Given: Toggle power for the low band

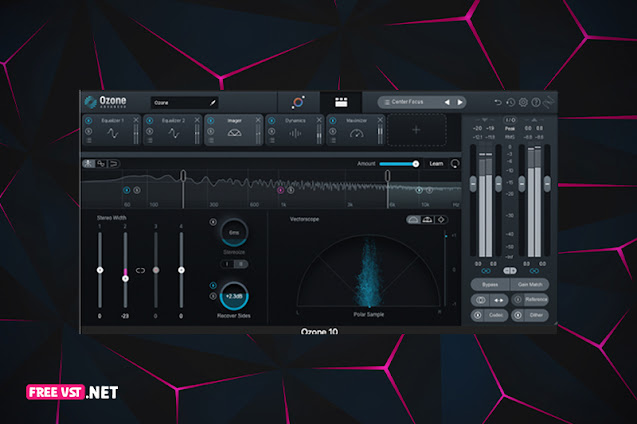Looking at the screenshot, I should [x=127, y=190].
